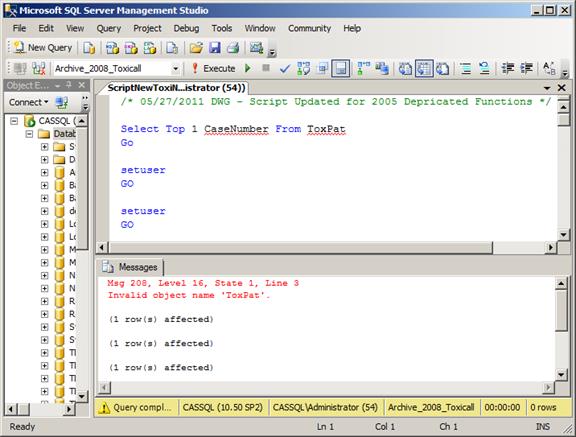The image size is (576, 437).
Task: Toggle Include Actual Execution Plan
Action: pos(364,68)
